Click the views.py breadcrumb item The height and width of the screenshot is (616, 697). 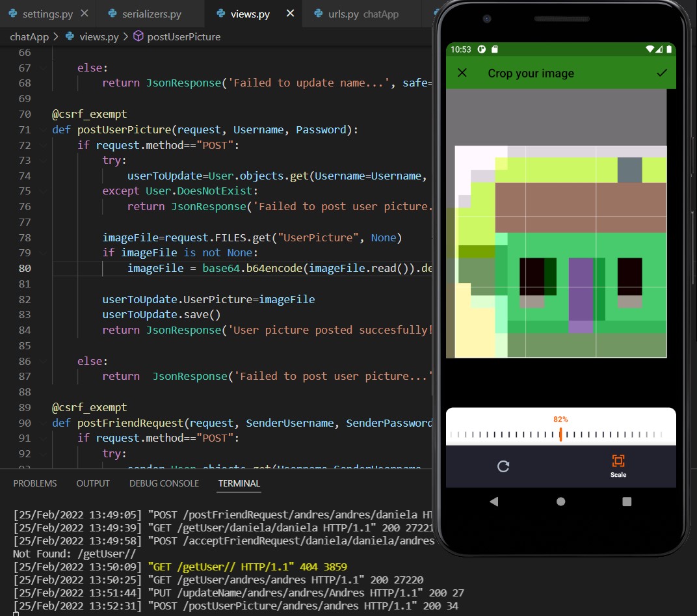click(x=98, y=36)
